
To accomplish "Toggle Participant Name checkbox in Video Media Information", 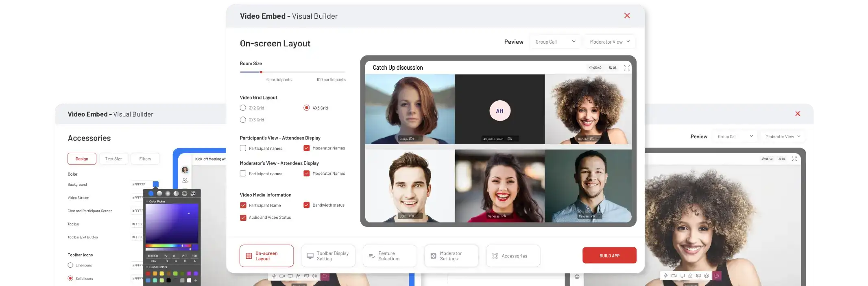I will pyautogui.click(x=243, y=205).
